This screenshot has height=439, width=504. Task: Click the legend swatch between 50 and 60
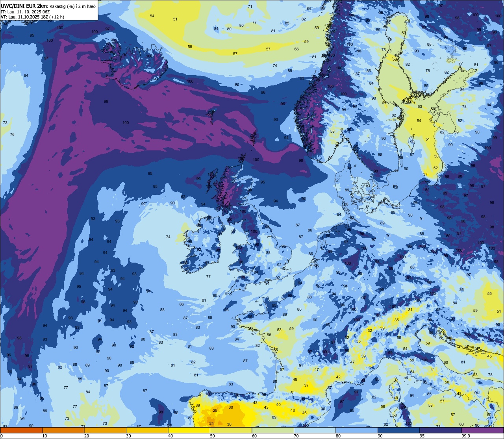pyautogui.click(x=231, y=430)
